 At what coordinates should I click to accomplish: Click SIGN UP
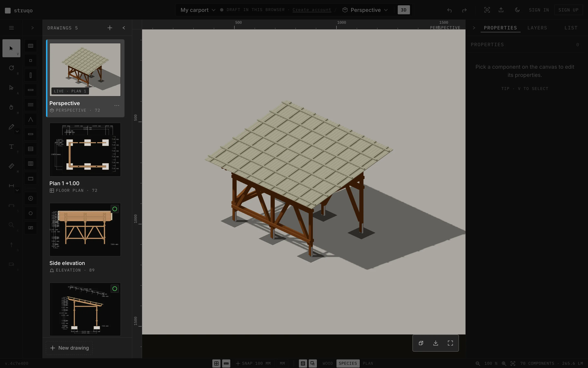568,10
